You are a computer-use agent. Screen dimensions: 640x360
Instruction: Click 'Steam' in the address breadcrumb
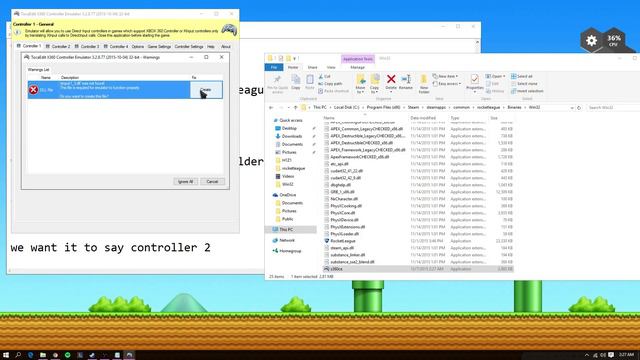[x=413, y=107]
